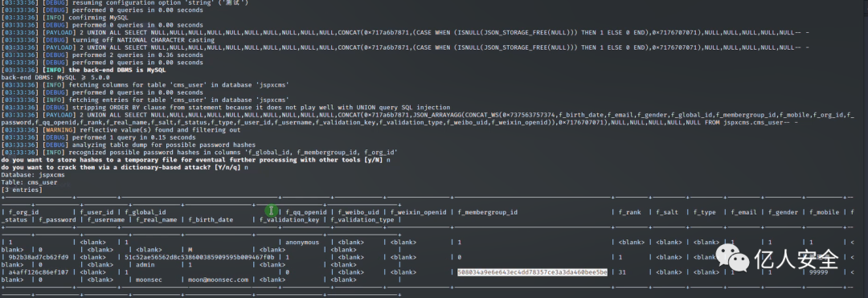868x298 pixels.
Task: Click the 'f_weibo_uid' column header
Action: click(358, 212)
